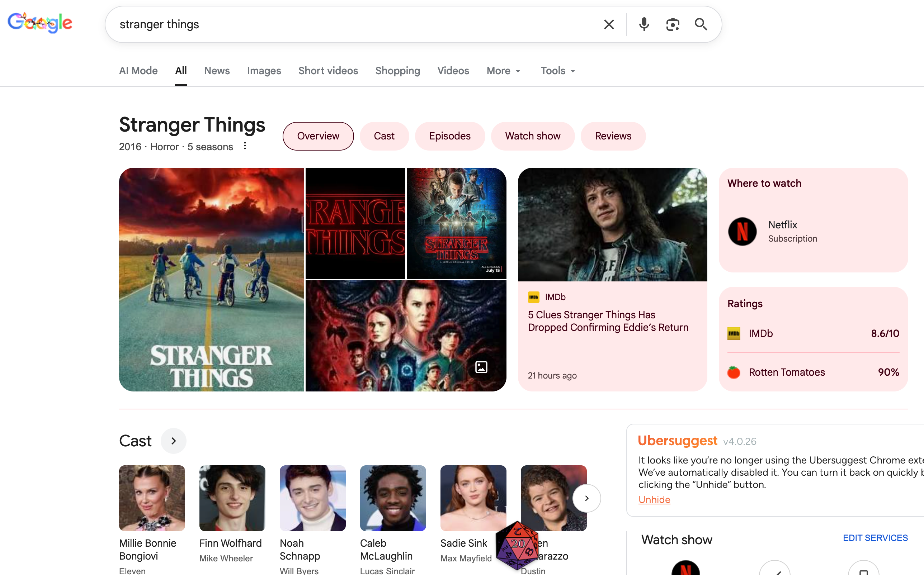Click the Google logo
924x575 pixels.
click(40, 23)
